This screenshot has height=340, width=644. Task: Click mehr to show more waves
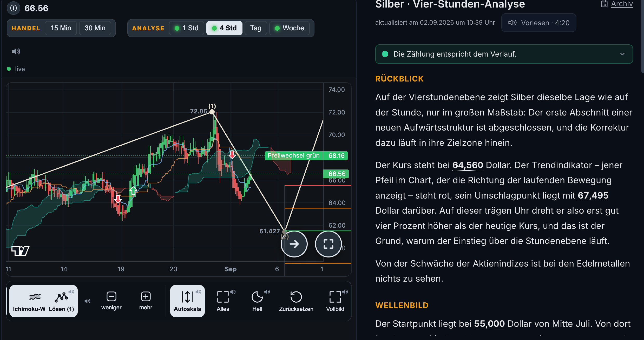pyautogui.click(x=146, y=301)
